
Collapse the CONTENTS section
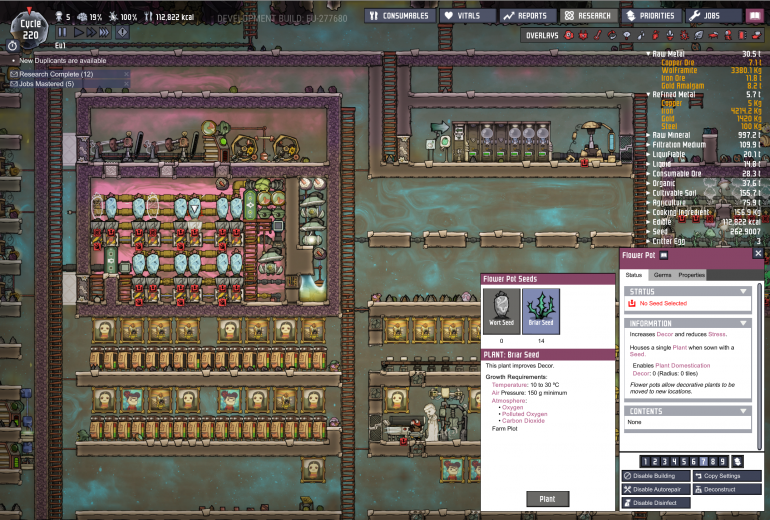tap(743, 411)
